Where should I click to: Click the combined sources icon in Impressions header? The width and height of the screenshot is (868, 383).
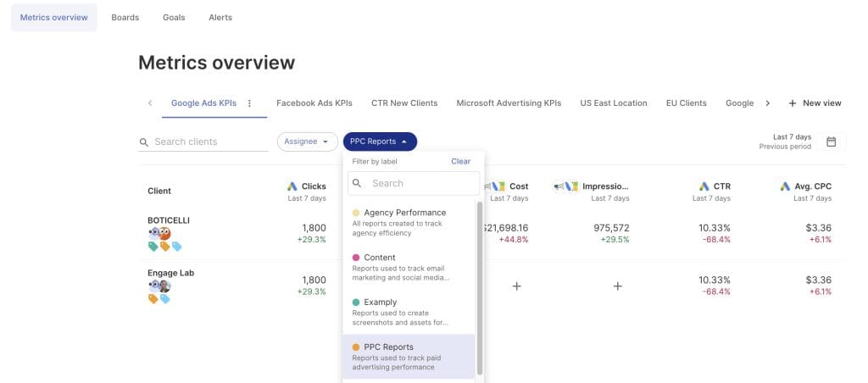tap(565, 186)
